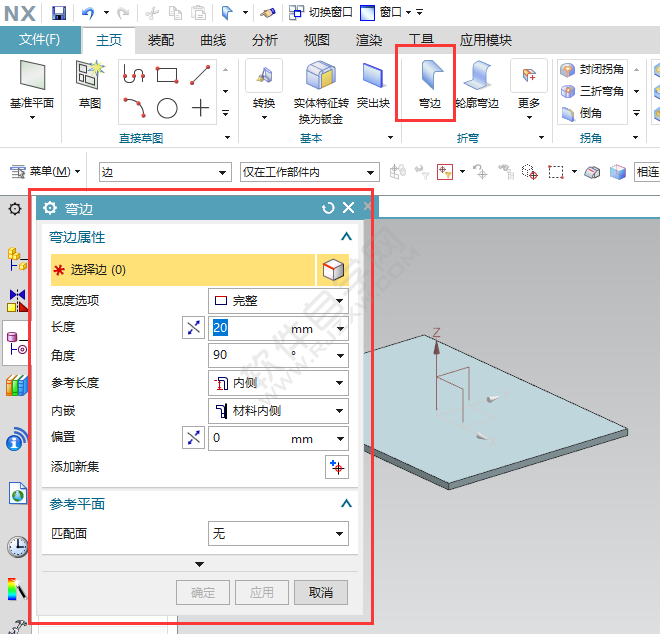Image resolution: width=660 pixels, height=634 pixels.
Task: Collapse the 参考平面 section
Action: (x=346, y=503)
